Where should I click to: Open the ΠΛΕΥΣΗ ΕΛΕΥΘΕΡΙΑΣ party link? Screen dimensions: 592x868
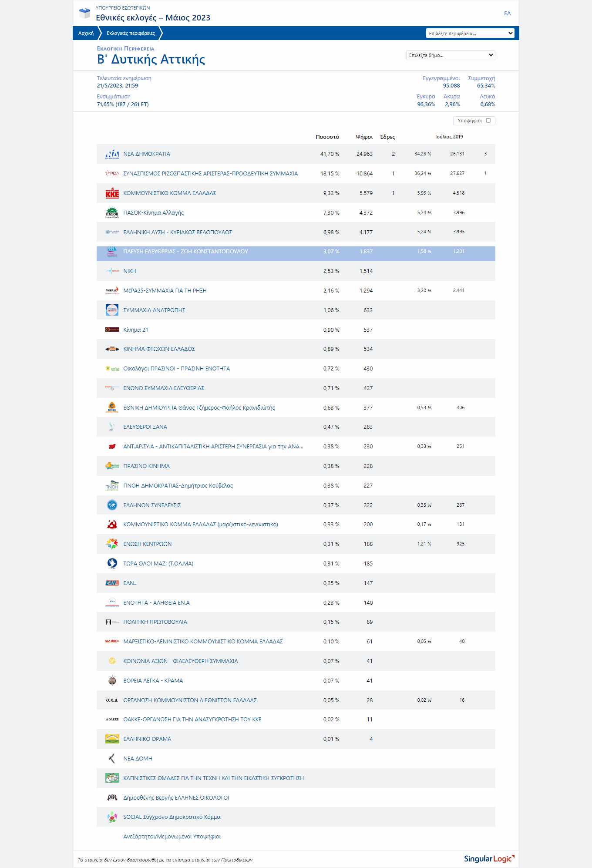185,252
